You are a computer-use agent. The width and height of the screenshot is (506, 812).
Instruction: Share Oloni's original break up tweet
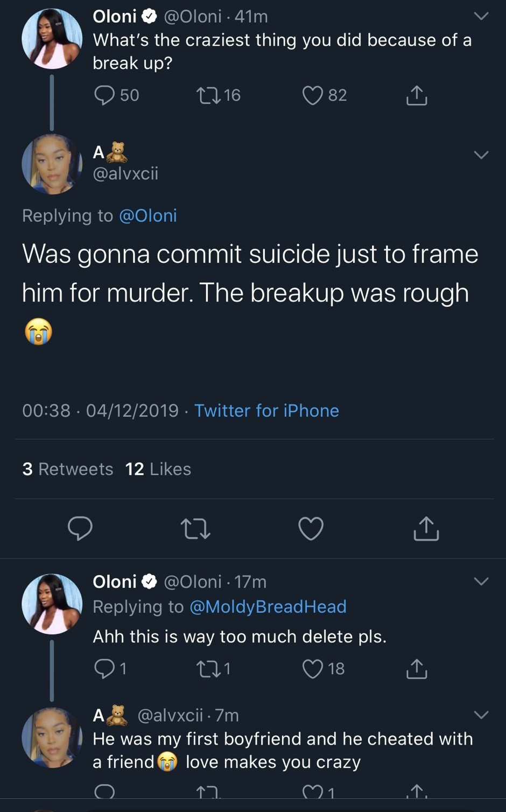click(x=416, y=95)
